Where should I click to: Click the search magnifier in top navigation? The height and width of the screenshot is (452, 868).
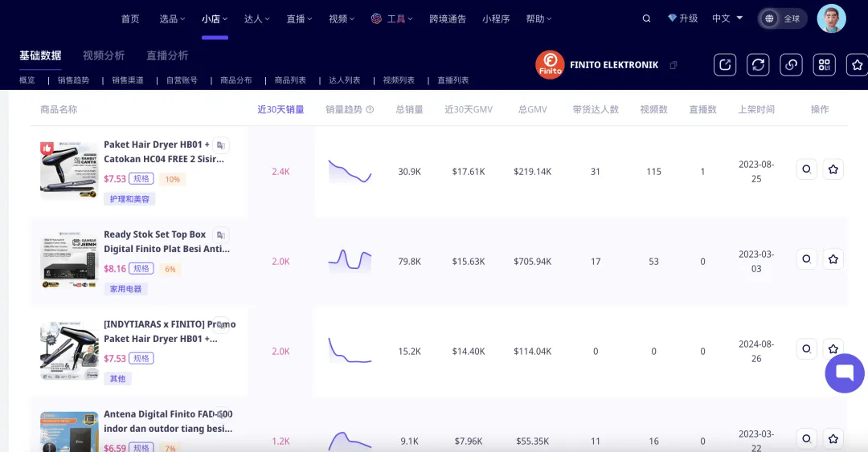pyautogui.click(x=646, y=18)
